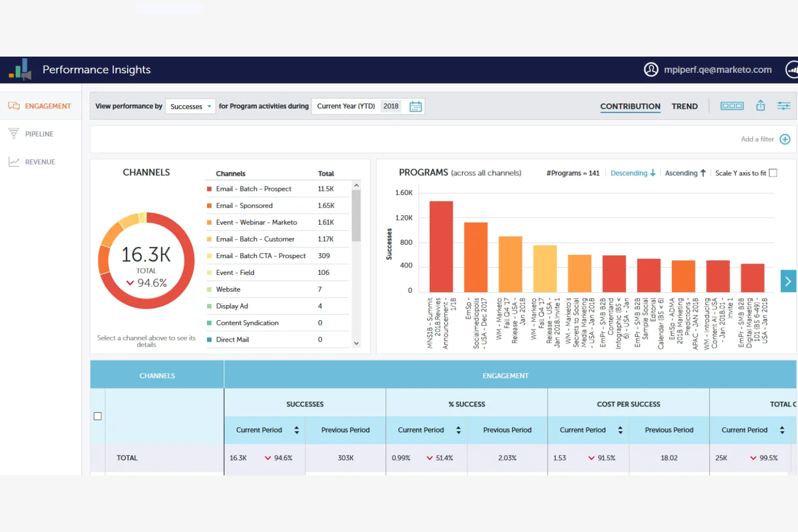The width and height of the screenshot is (798, 532).
Task: Select Email - Batch CTA - Prospect channel
Action: (278, 255)
